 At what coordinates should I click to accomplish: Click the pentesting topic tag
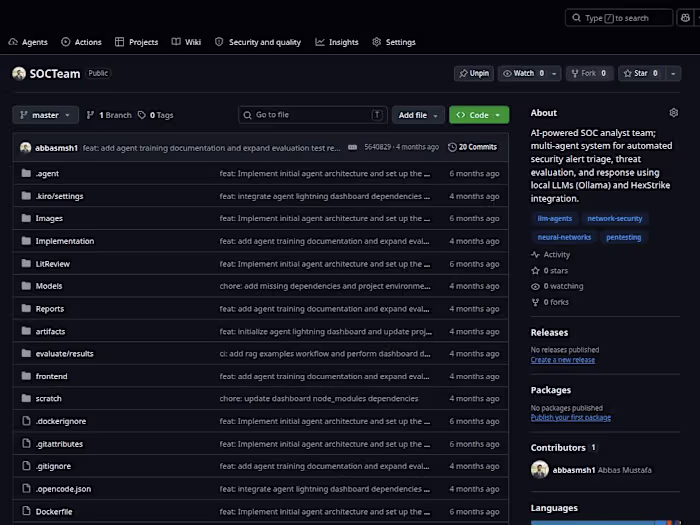[x=623, y=237]
